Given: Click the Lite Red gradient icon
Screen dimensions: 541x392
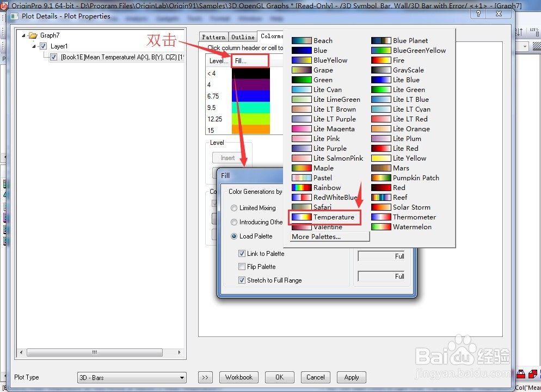Looking at the screenshot, I should pyautogui.click(x=381, y=149).
